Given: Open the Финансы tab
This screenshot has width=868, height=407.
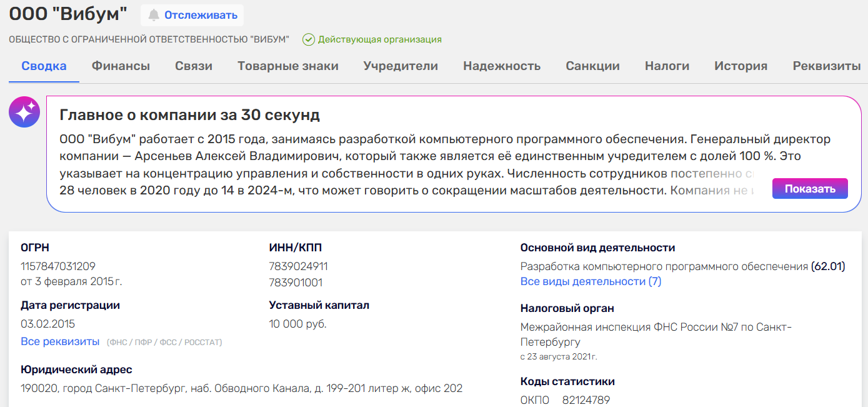Looking at the screenshot, I should 121,66.
